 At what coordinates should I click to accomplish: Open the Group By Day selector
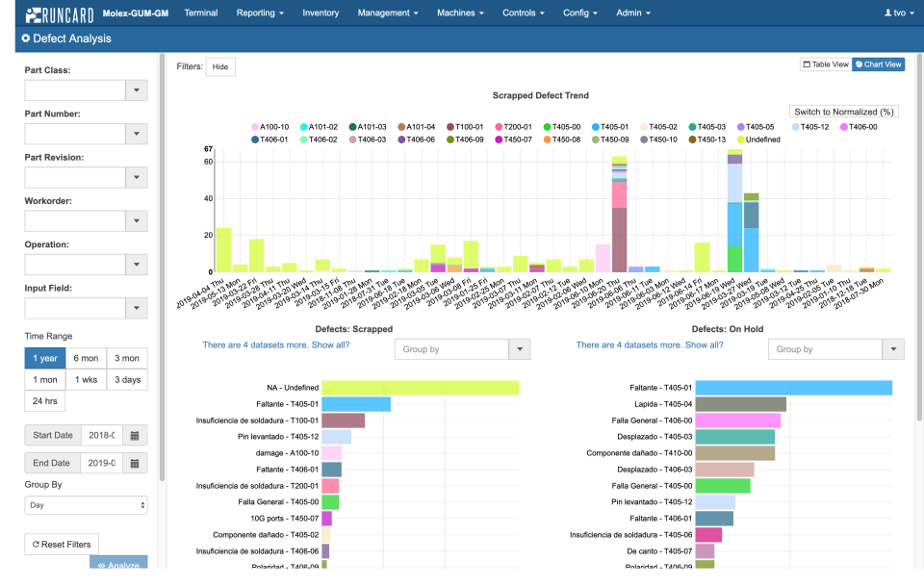click(86, 505)
